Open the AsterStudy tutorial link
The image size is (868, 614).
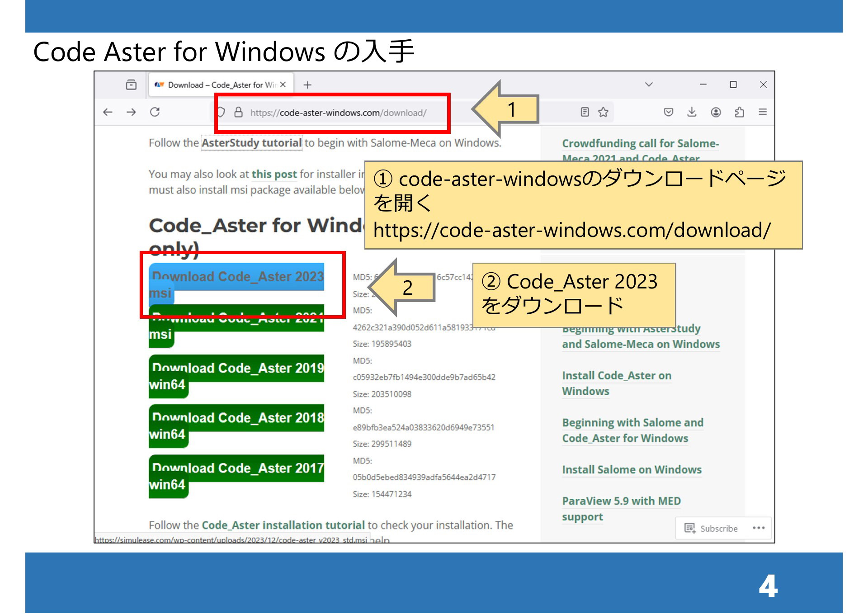click(251, 143)
